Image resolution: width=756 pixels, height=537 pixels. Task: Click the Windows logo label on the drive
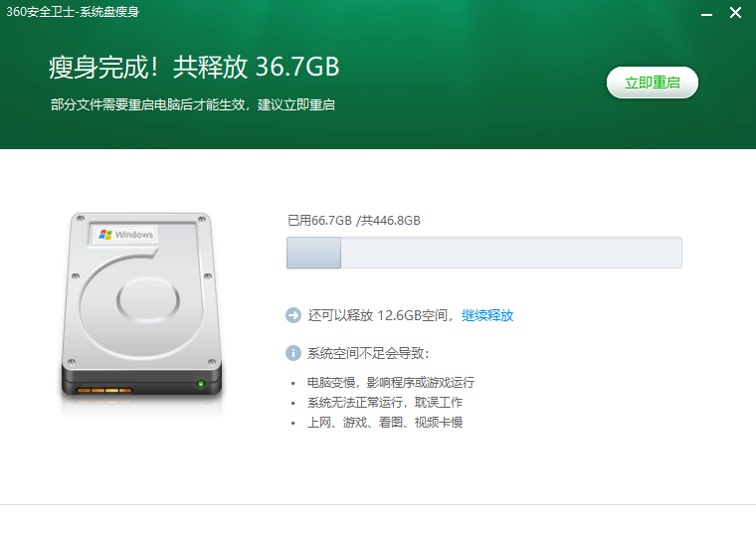pos(126,235)
